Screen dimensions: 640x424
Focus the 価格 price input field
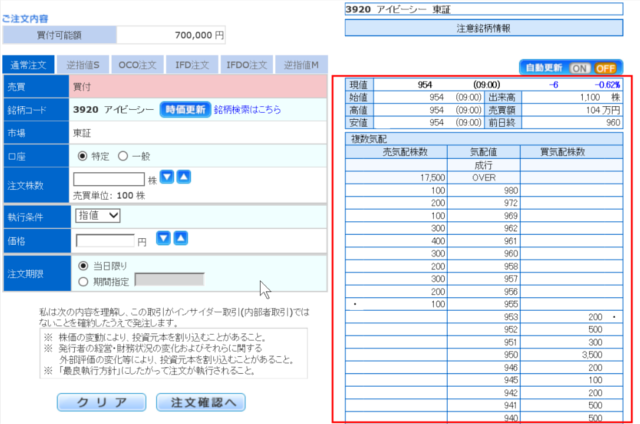point(105,241)
